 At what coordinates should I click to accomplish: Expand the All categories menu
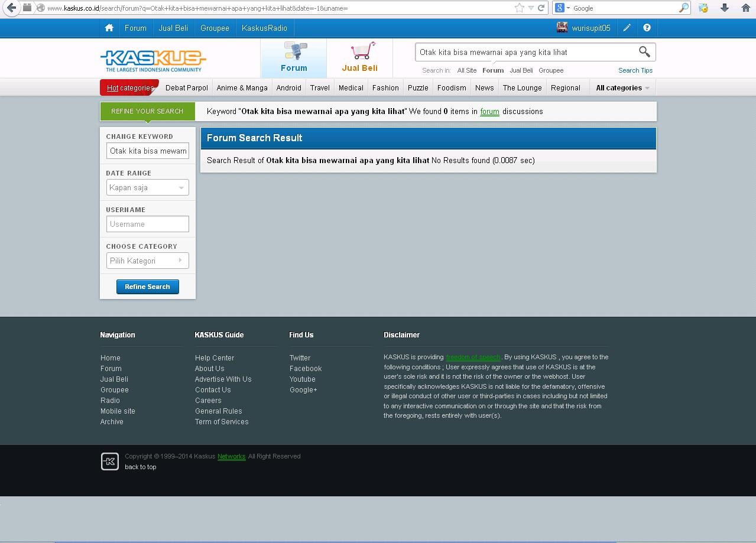[x=622, y=87]
